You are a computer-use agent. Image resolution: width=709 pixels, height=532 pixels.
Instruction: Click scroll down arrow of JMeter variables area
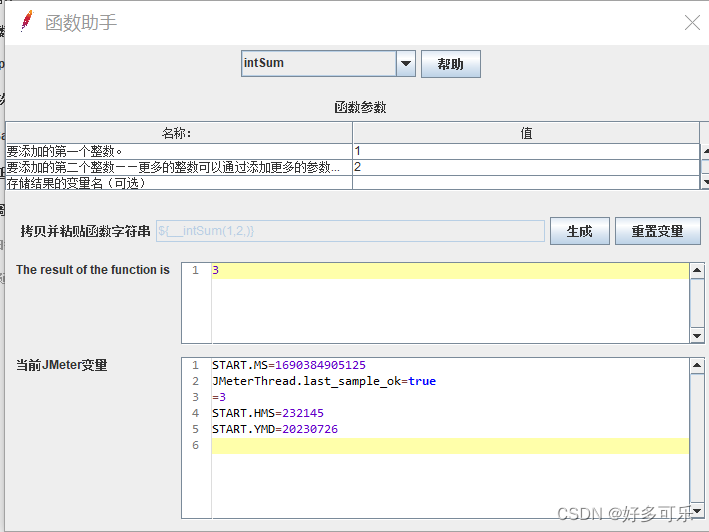pyautogui.click(x=697, y=511)
